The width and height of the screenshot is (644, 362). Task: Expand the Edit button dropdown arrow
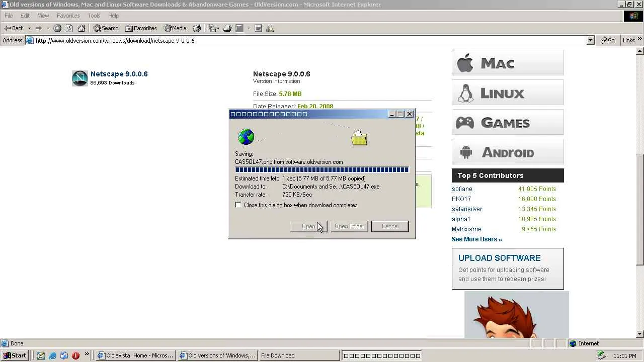pos(248,28)
